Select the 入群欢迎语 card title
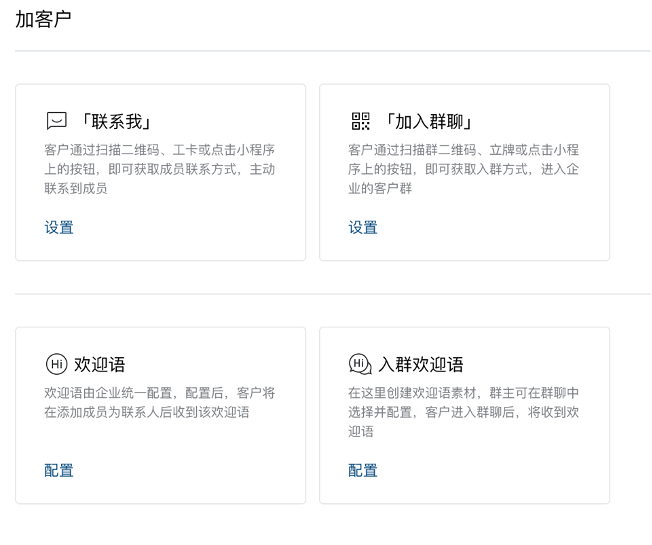This screenshot has height=545, width=652. (x=421, y=365)
